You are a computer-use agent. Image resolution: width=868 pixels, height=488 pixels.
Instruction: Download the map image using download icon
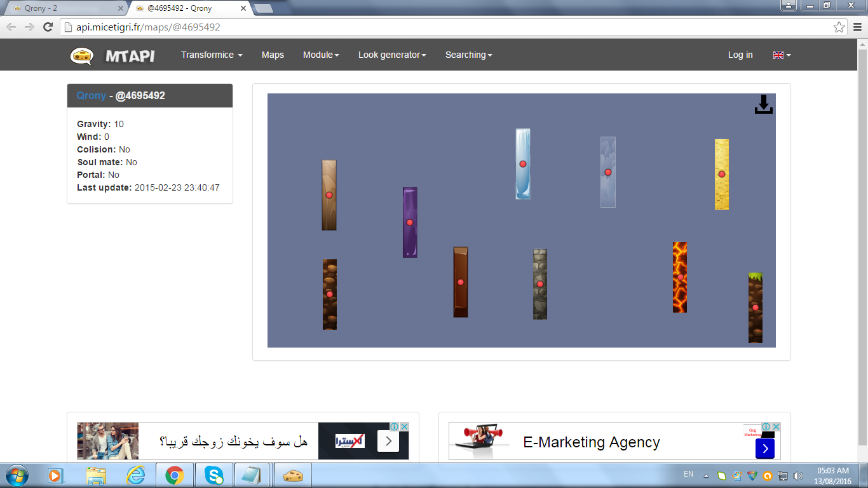pyautogui.click(x=764, y=105)
